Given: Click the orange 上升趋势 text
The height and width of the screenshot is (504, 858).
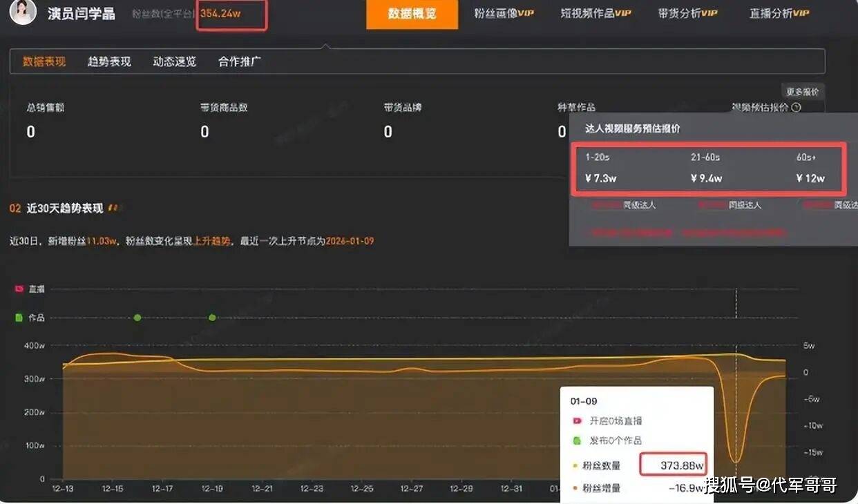Looking at the screenshot, I should (x=211, y=241).
